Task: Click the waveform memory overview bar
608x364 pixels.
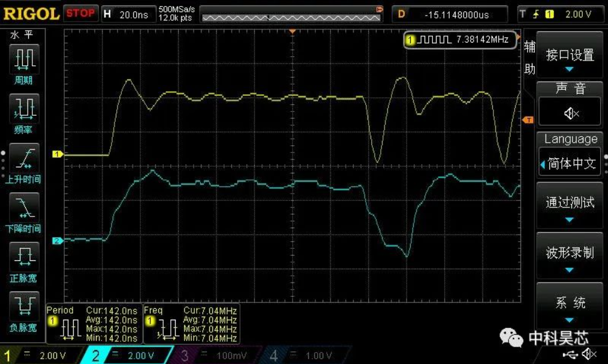Action: click(291, 18)
